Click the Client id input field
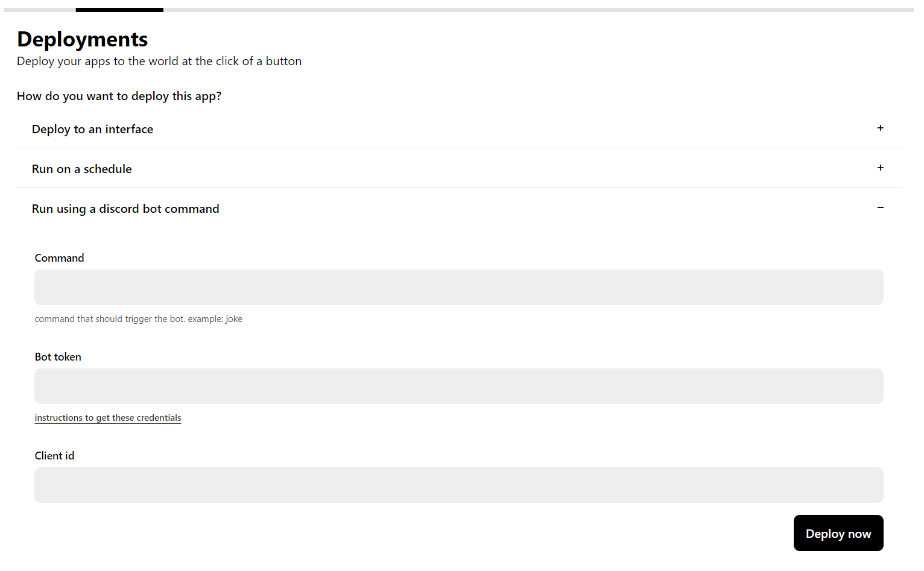This screenshot has height=571, width=924. click(x=458, y=485)
